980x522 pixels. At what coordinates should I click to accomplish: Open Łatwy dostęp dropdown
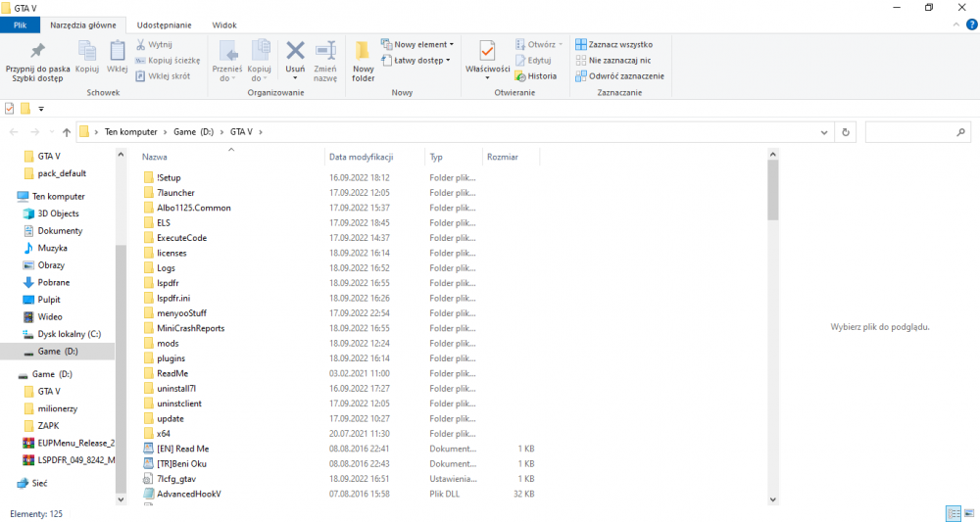point(416,61)
